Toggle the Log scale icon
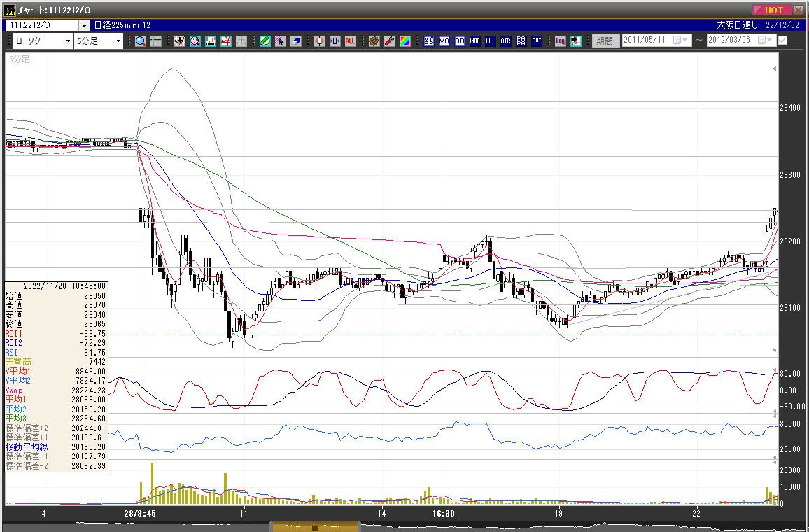The image size is (809, 532). (561, 41)
